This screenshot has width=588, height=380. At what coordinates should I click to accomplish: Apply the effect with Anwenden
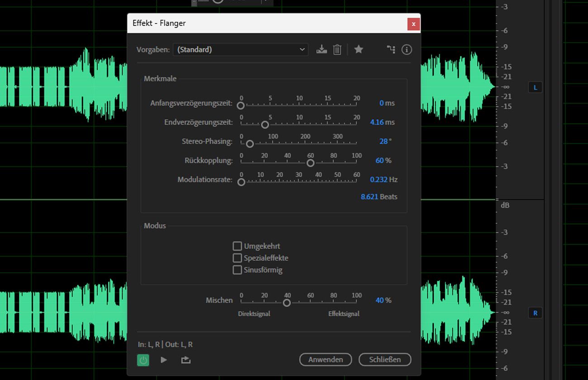(x=325, y=360)
